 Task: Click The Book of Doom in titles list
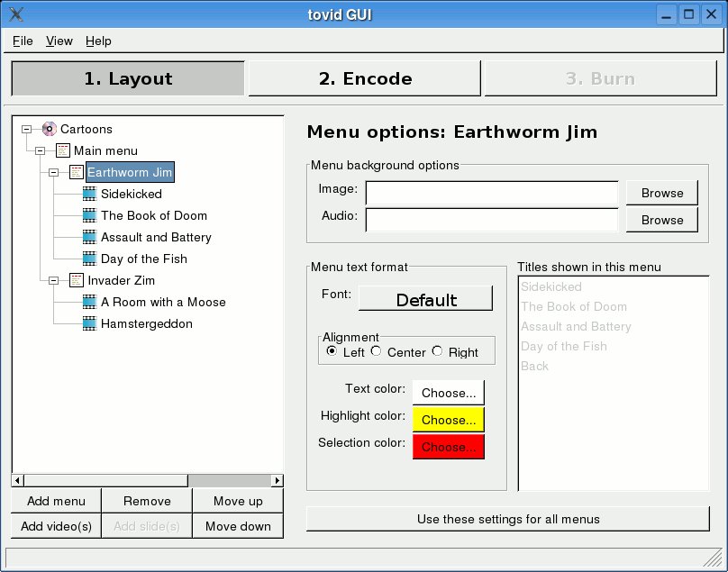pos(574,306)
